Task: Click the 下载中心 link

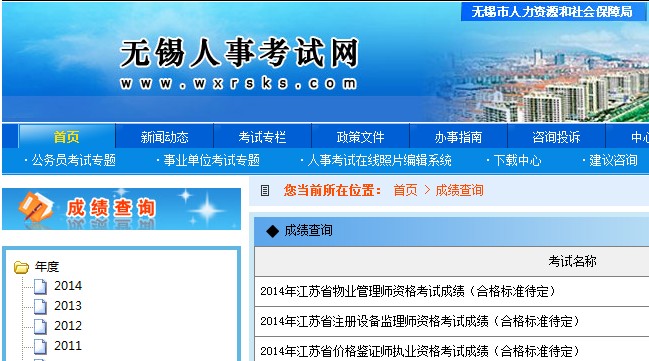Action: click(x=517, y=160)
